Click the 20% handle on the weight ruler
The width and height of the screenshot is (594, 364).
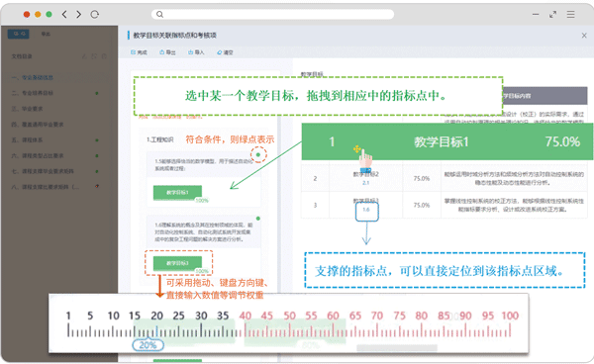pos(148,345)
